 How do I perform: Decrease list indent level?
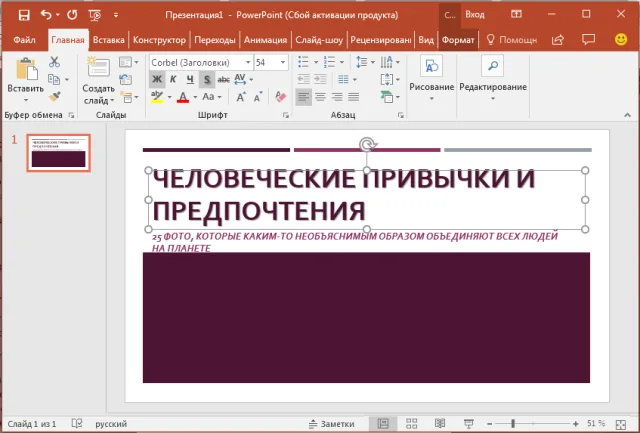click(x=304, y=79)
